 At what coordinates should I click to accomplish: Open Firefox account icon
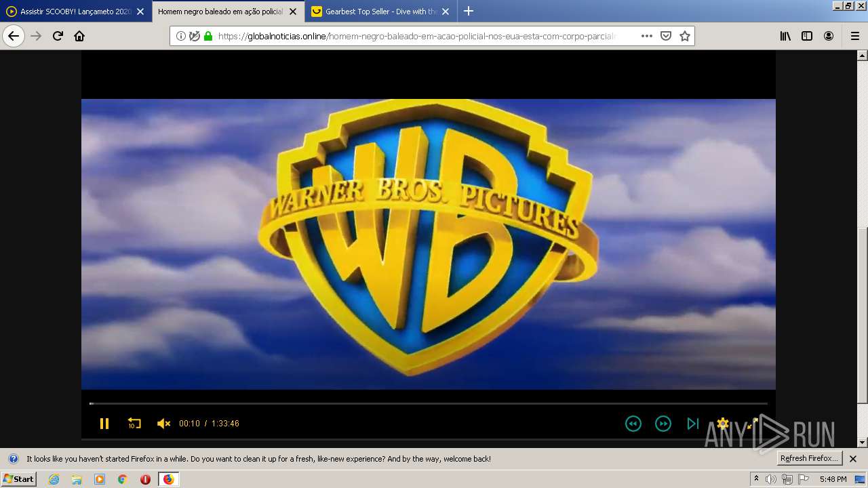pos(829,36)
